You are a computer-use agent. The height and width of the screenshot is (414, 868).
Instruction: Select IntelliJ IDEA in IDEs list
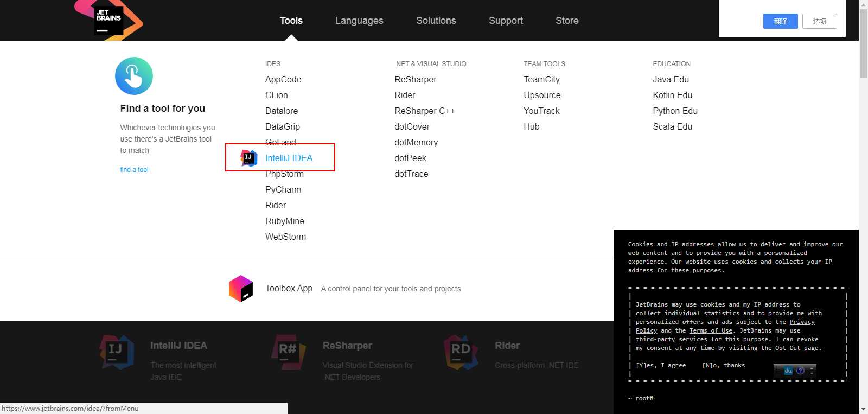tap(289, 158)
